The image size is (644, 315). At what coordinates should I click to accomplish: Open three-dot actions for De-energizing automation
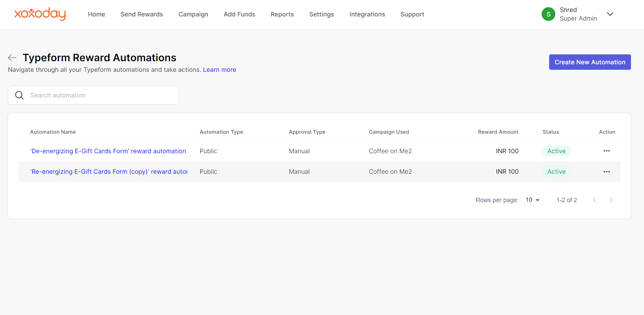coord(606,151)
